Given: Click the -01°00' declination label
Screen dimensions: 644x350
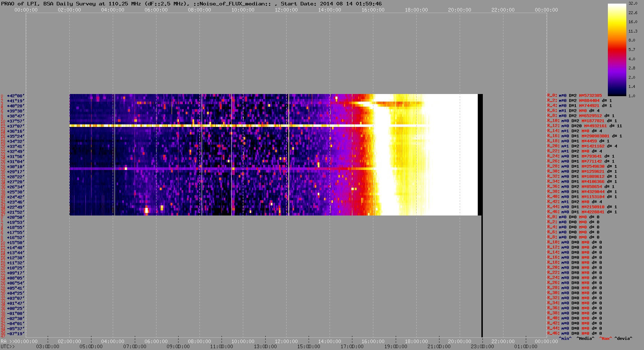Looking at the screenshot, I should 16,313.
